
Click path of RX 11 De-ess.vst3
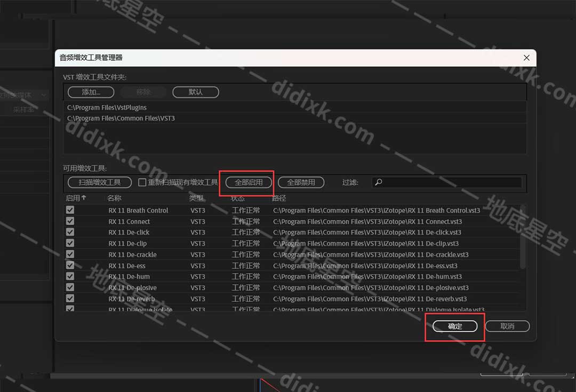[x=365, y=266]
